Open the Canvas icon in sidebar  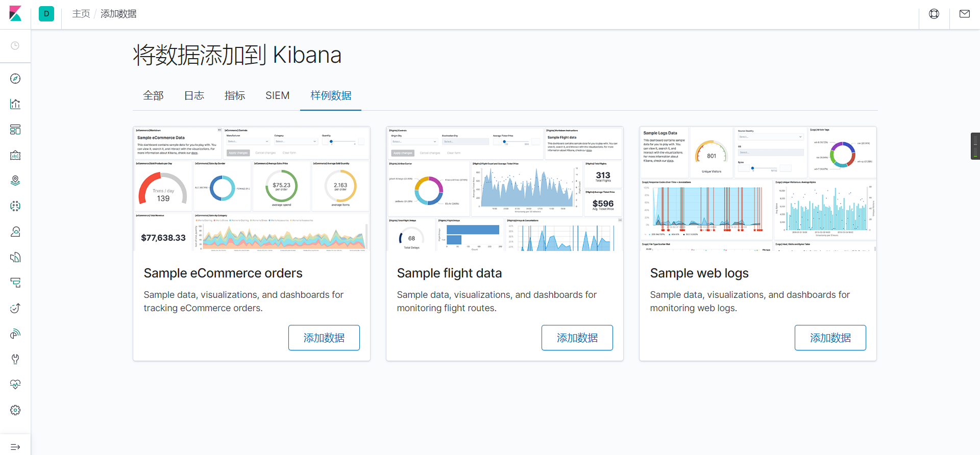[15, 155]
